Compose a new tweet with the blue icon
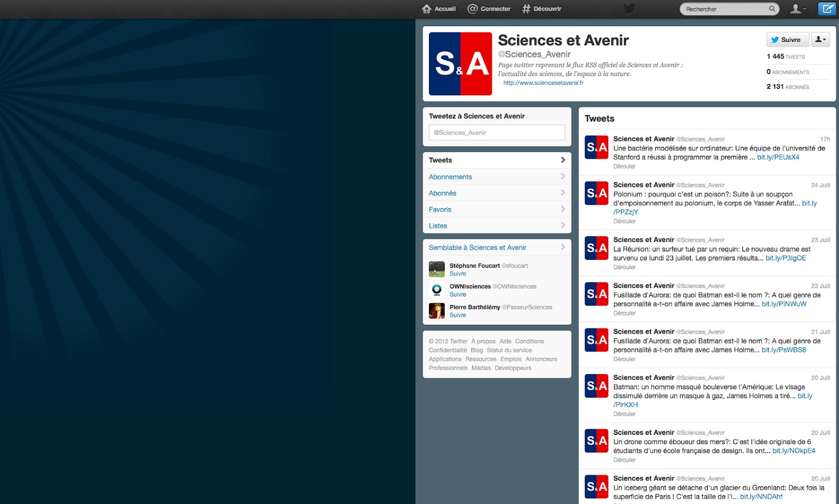The height and width of the screenshot is (504, 839). [827, 8]
